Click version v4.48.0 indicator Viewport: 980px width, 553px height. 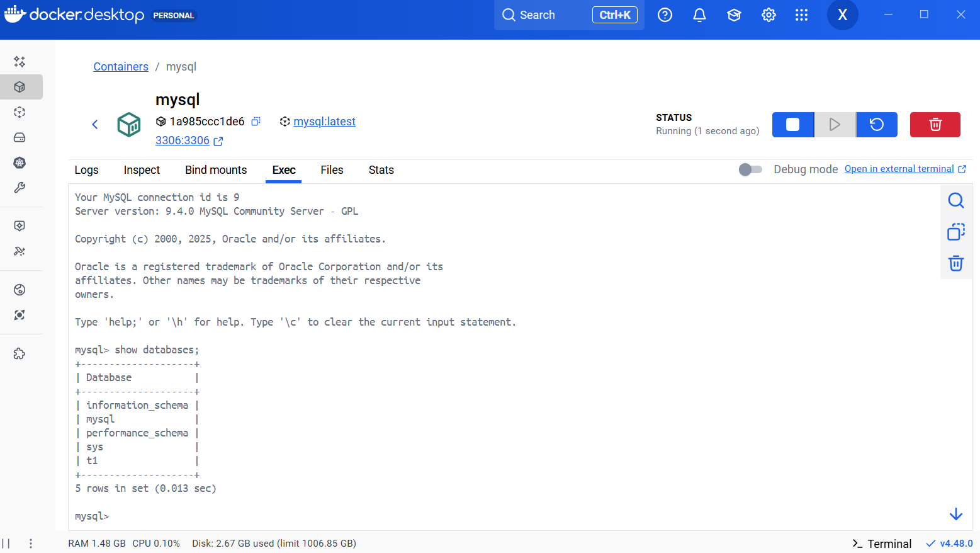pos(949,544)
